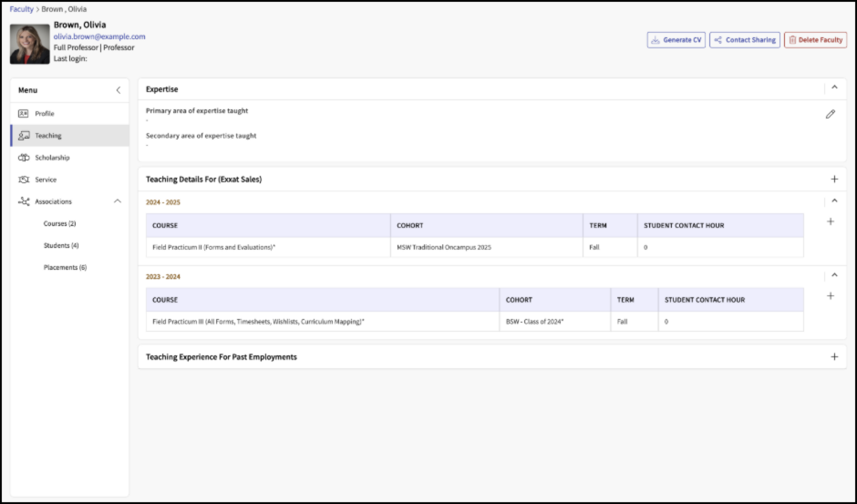The height and width of the screenshot is (504, 857).
Task: Click the Service handshake icon
Action: pyautogui.click(x=24, y=180)
